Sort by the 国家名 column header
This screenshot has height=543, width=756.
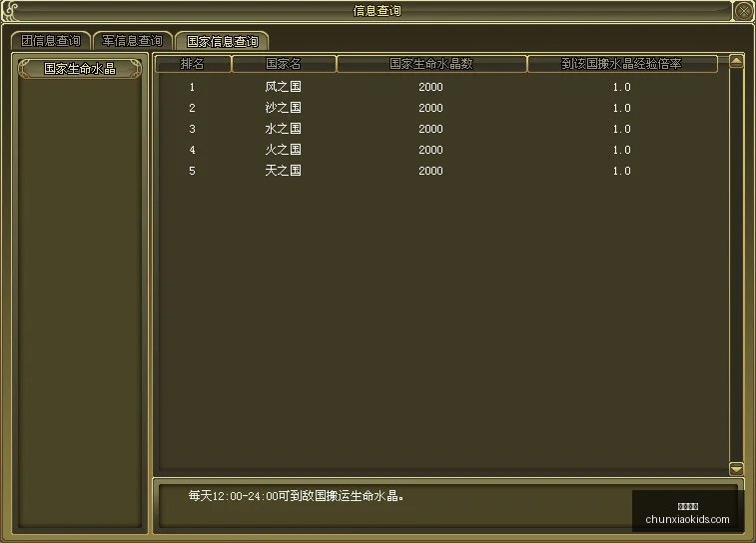(284, 64)
